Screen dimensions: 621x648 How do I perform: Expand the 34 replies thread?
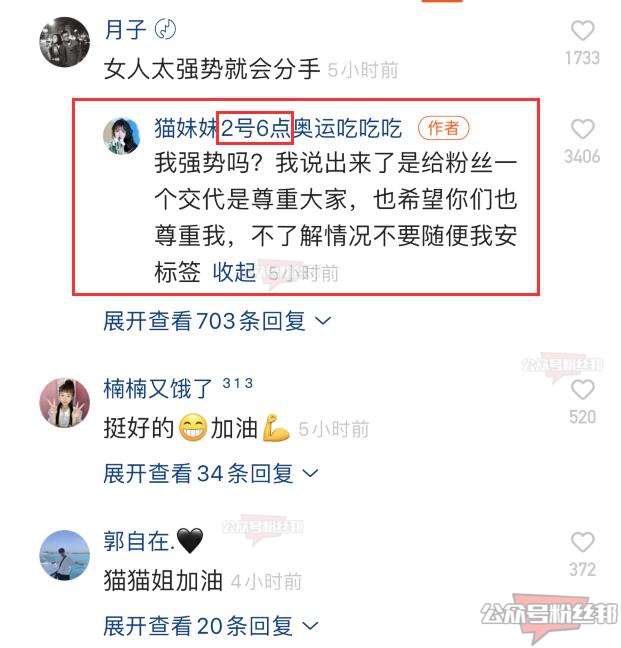point(211,473)
